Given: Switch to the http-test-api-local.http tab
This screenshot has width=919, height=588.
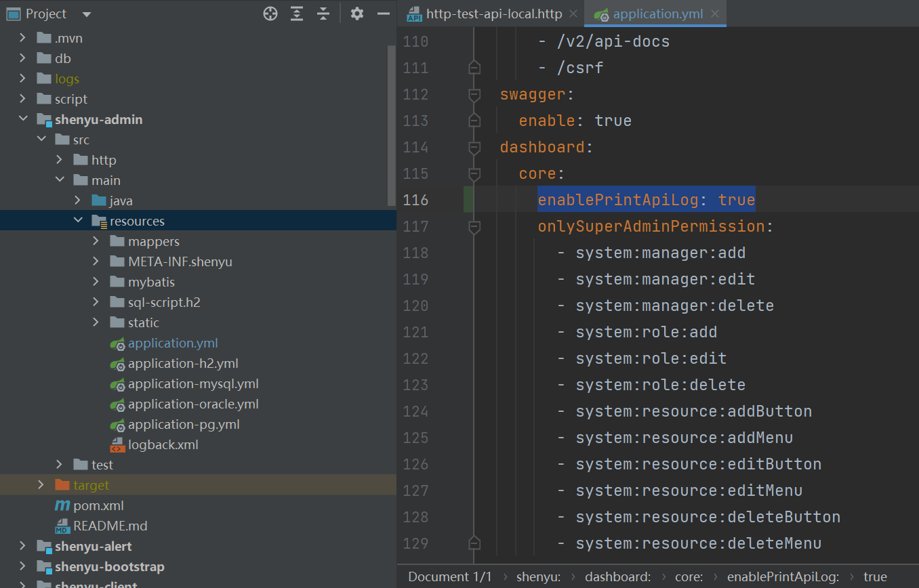Looking at the screenshot, I should 494,14.
